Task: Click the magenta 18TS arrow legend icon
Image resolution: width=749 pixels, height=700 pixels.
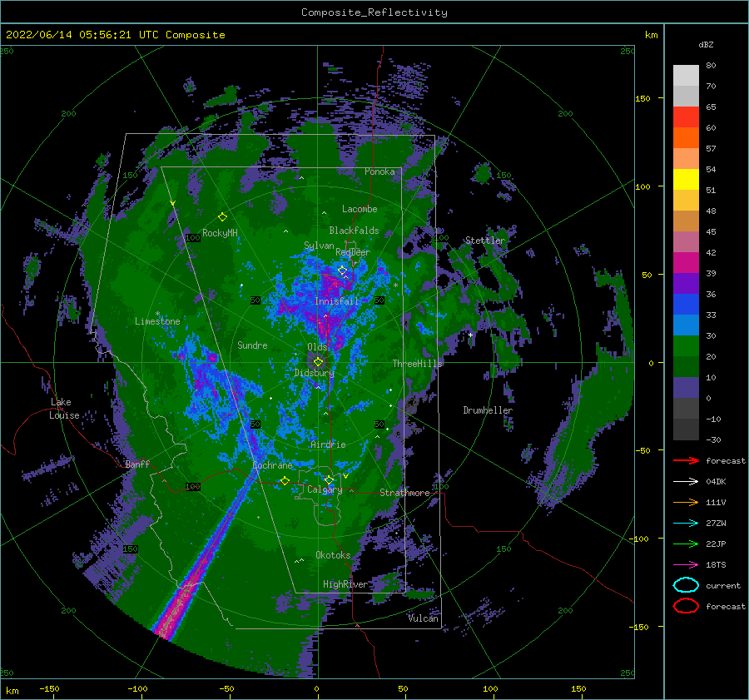Action: pyautogui.click(x=686, y=564)
